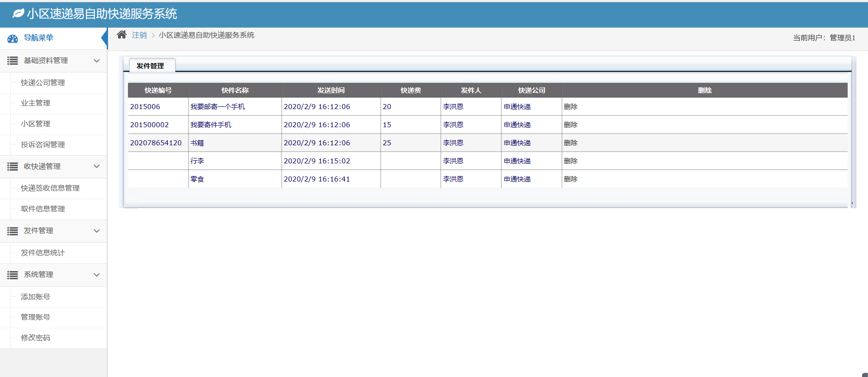Click list icon next to 基础资料管理

pos(13,61)
